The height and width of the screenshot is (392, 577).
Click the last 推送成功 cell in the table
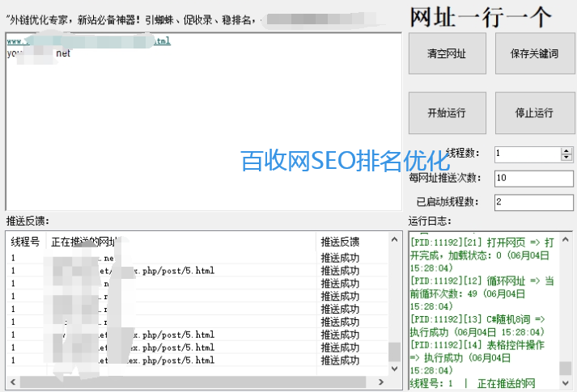(340, 360)
